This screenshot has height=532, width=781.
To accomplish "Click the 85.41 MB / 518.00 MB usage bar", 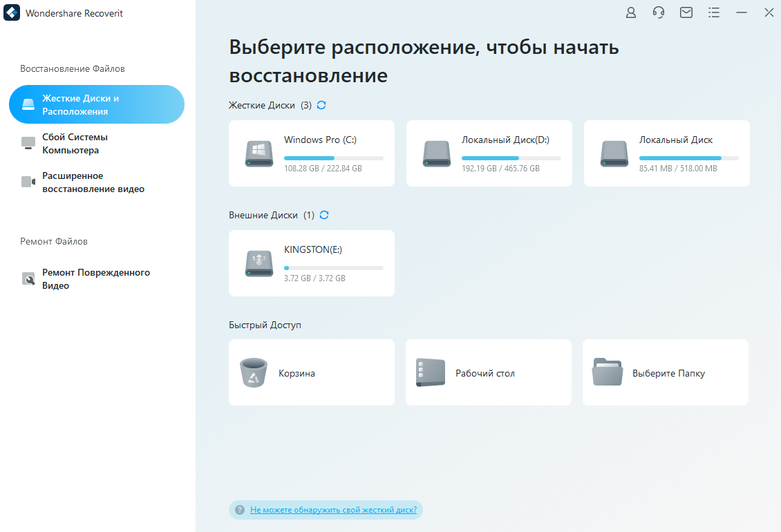I will click(689, 158).
